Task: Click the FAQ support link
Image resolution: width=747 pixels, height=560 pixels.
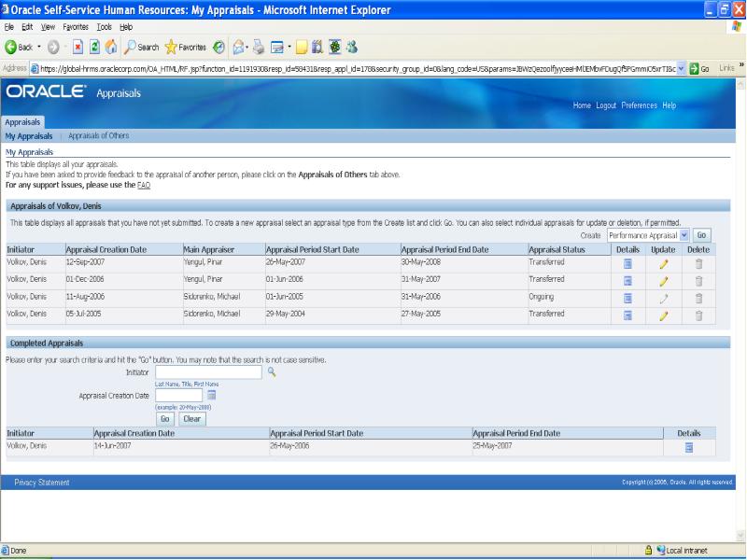Action: (144, 186)
